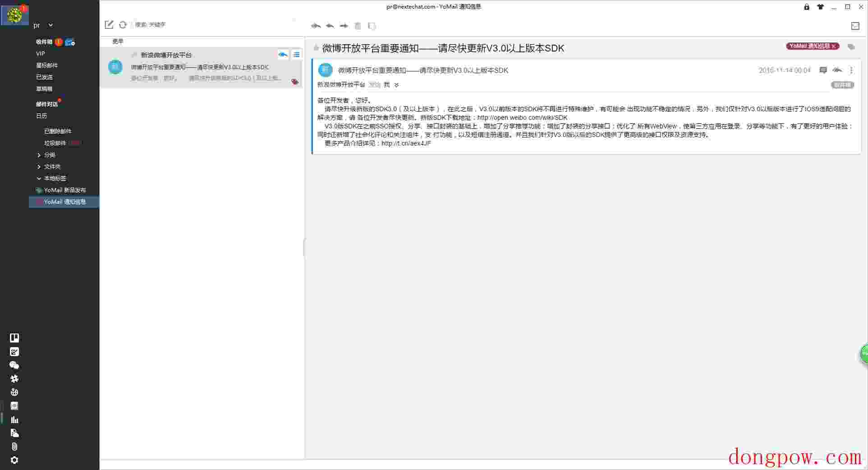
Task: Click the sender avatar in message header
Action: [325, 70]
